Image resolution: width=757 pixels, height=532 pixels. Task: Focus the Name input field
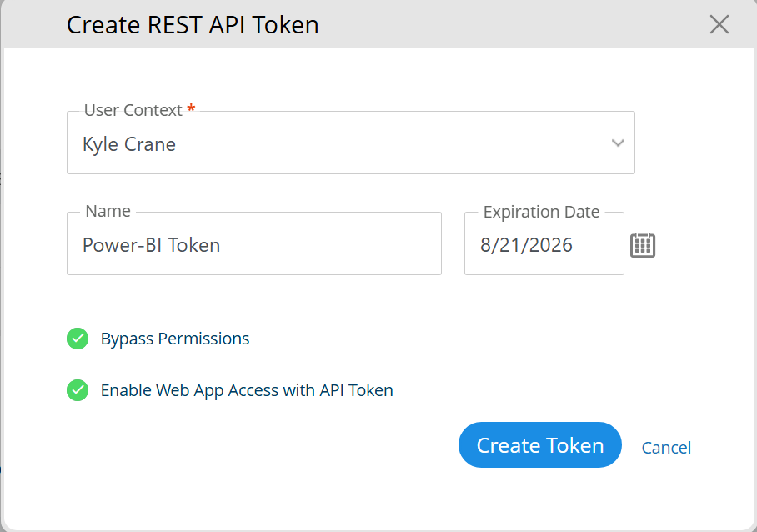[x=254, y=243]
